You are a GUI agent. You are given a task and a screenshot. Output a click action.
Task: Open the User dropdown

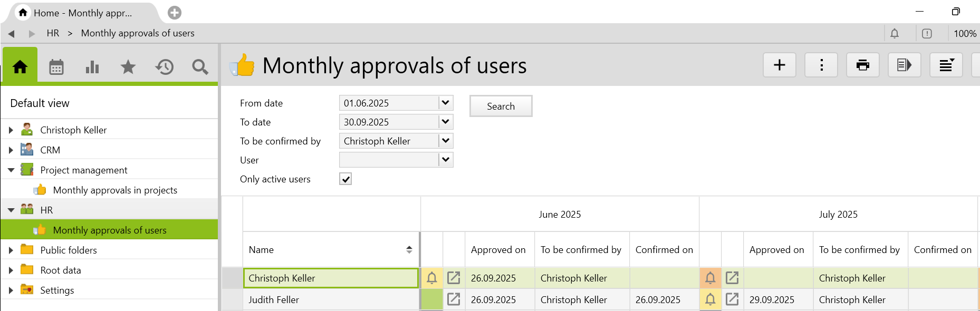coord(446,160)
